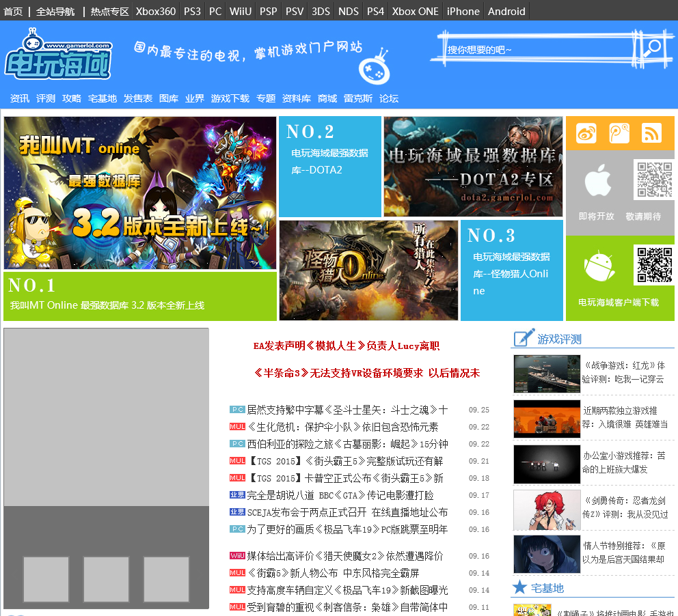This screenshot has width=678, height=616.
Task: Click the 游戏评测 section heading
Action: 559,339
